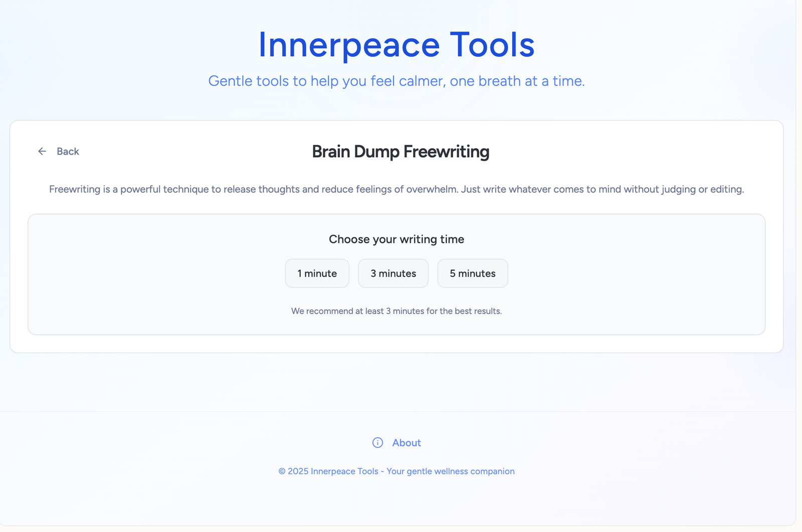
Task: Go back using the Back text label
Action: point(68,151)
